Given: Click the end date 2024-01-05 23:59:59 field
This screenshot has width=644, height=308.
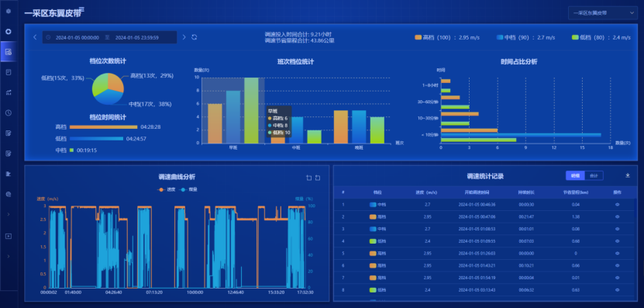Looking at the screenshot, I should 136,37.
